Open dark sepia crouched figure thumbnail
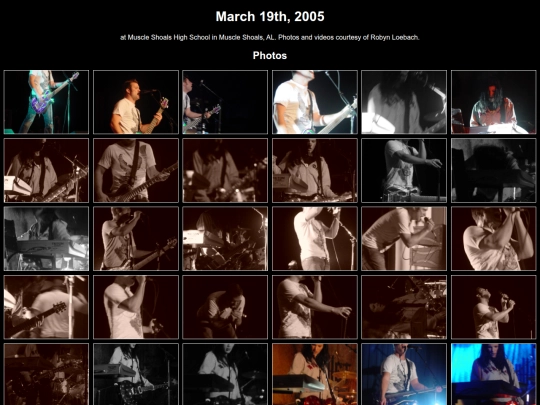Screen dimensions: 540x405 pyautogui.click(x=225, y=307)
